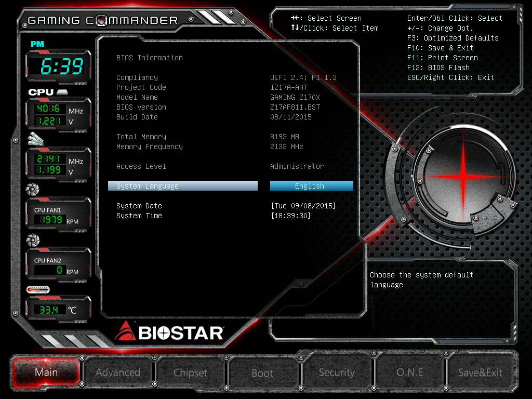Click the Memory Frequency 2133 MHz value

tap(287, 146)
